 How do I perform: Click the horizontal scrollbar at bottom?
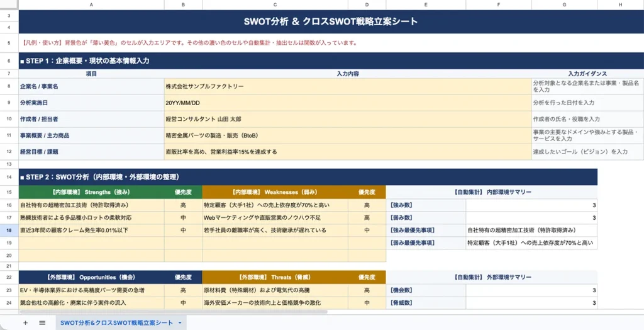click(x=172, y=312)
